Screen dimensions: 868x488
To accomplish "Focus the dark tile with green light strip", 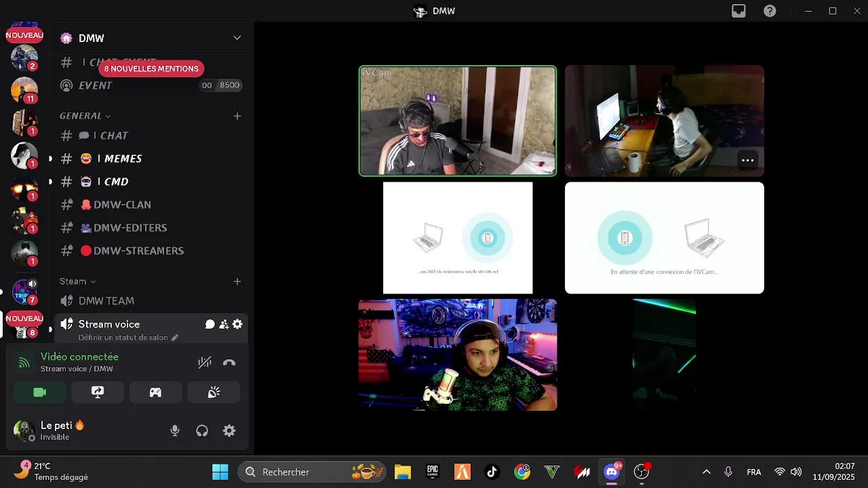I will tap(665, 354).
